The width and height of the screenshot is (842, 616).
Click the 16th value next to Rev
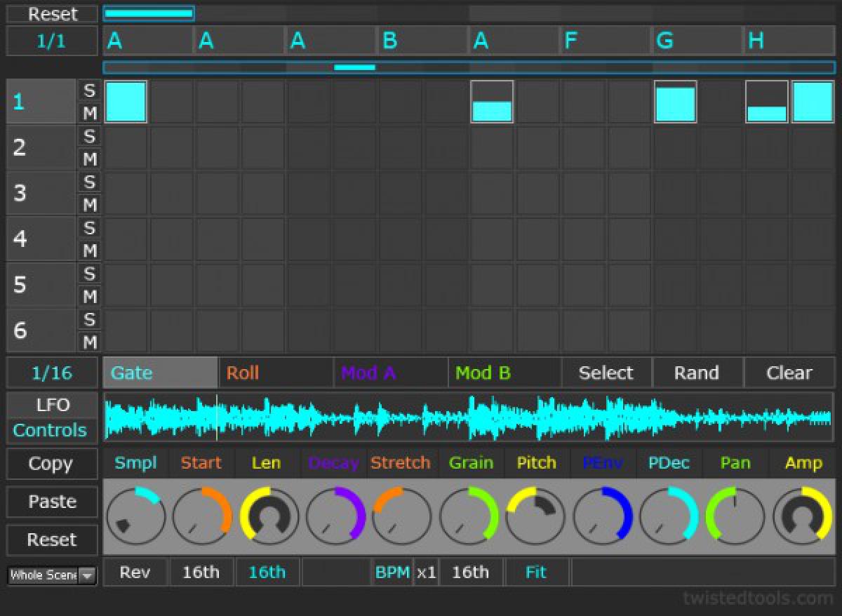(201, 572)
